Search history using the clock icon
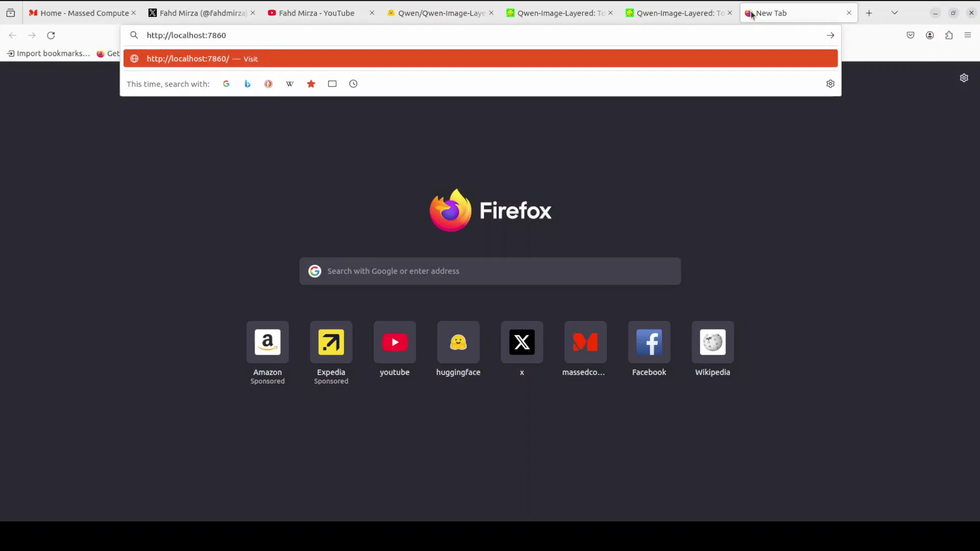980x551 pixels. coord(353,84)
